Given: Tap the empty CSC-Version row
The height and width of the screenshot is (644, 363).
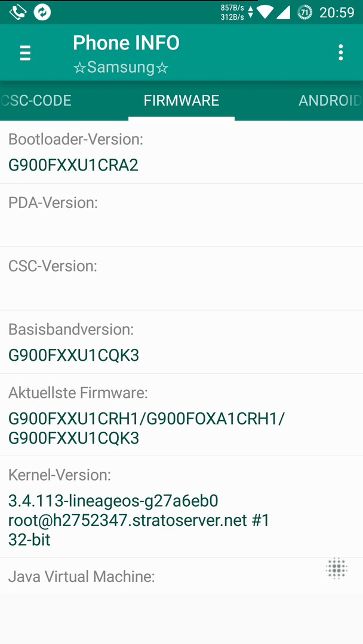Looking at the screenshot, I should [x=181, y=278].
